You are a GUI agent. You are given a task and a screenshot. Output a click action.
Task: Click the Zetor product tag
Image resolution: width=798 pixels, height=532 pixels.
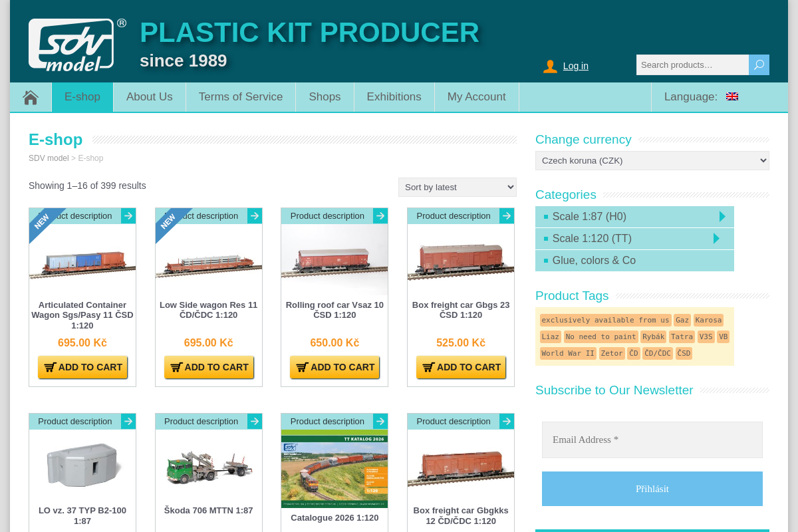point(612,353)
